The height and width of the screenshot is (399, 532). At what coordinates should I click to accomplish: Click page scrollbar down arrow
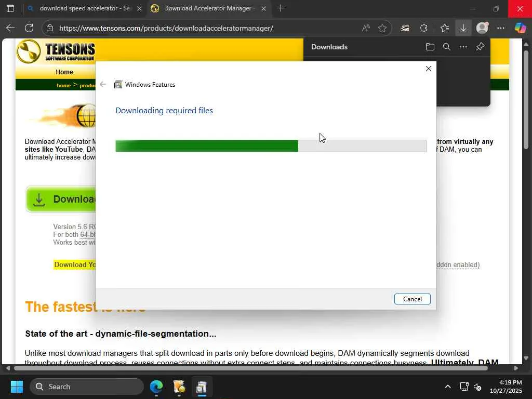(x=526, y=358)
